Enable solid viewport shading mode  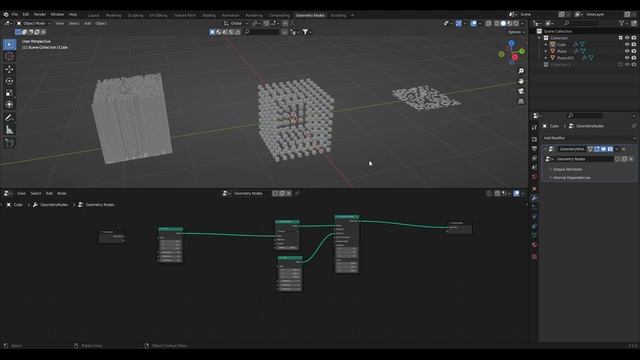pyautogui.click(x=503, y=24)
